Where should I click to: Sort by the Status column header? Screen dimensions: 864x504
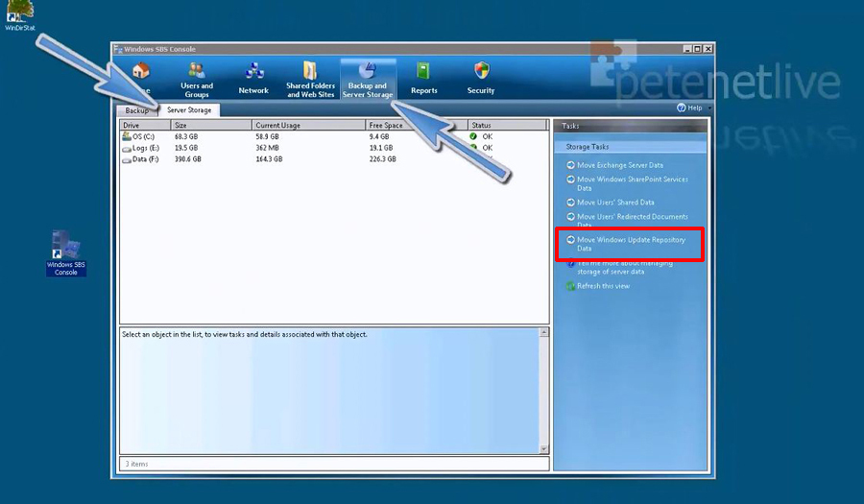507,125
